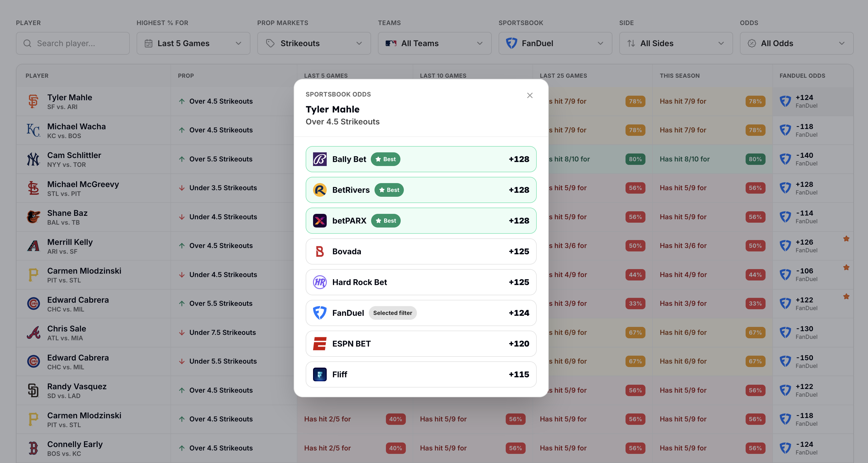Click 'Has hit 3/6 for' in This Season column

click(x=683, y=246)
